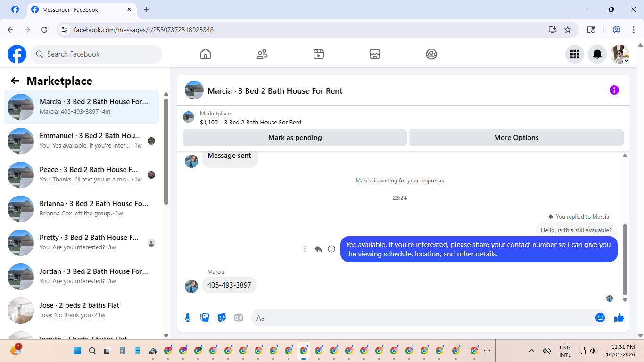Switch to first pinned Facebook tab
Viewport: 644px width, 362px height.
(x=15, y=9)
